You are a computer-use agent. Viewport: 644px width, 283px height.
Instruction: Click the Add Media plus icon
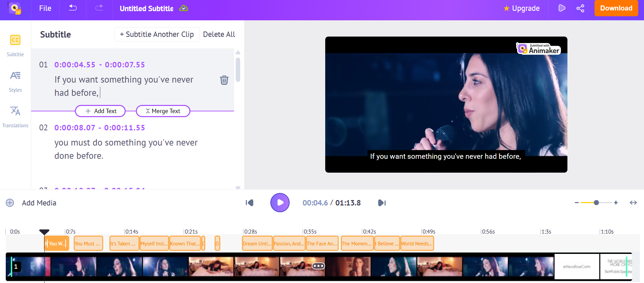tap(10, 203)
